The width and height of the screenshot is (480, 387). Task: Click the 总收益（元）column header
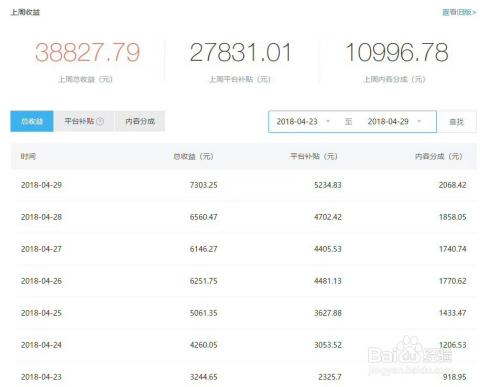(x=193, y=156)
